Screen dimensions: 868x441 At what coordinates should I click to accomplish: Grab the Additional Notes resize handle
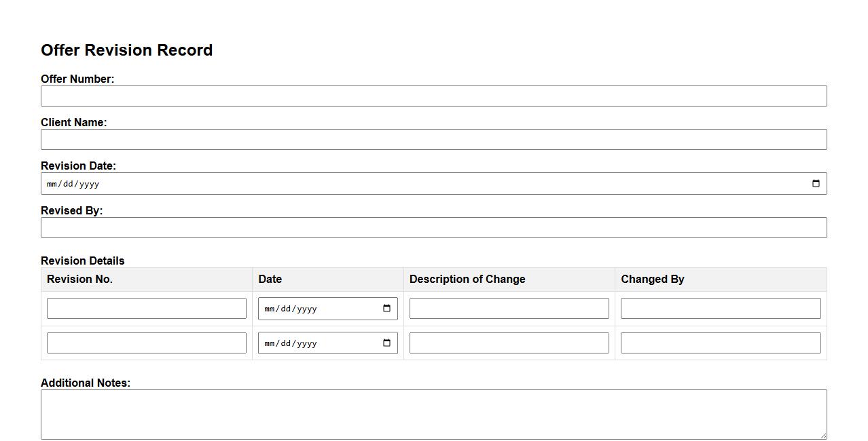click(x=823, y=436)
